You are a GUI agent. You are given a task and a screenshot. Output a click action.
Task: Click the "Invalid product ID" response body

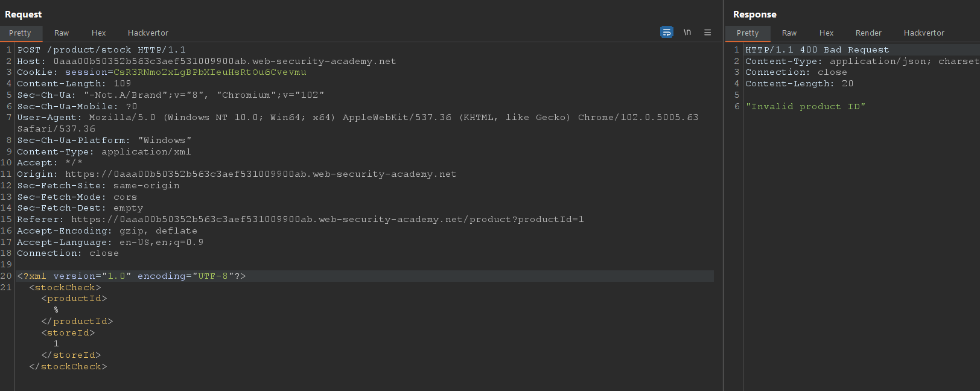click(x=805, y=107)
